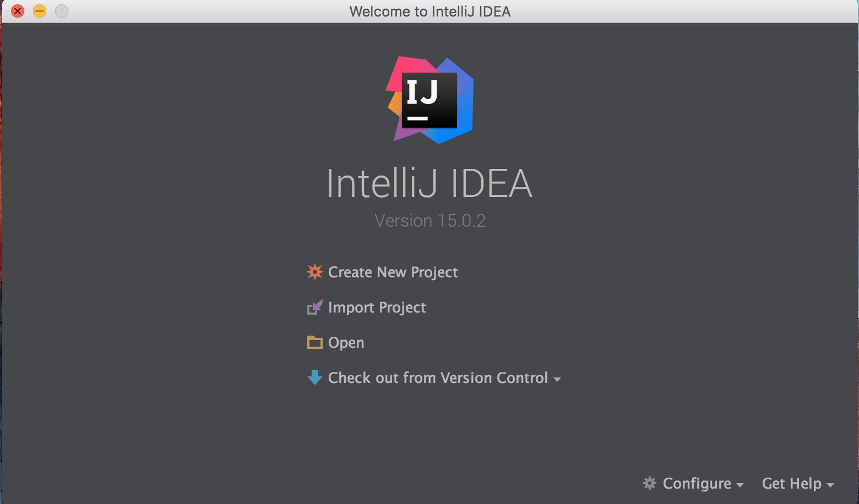
Task: Click the Import Project icon
Action: coord(314,307)
